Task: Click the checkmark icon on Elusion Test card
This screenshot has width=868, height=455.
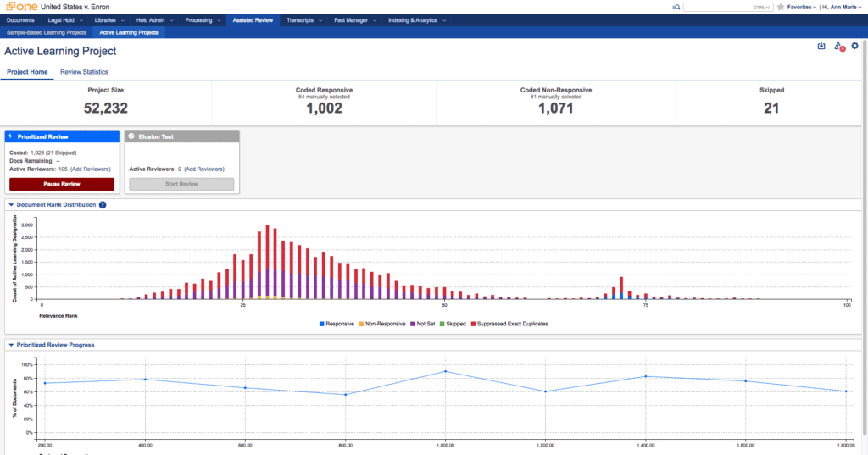Action: click(131, 136)
